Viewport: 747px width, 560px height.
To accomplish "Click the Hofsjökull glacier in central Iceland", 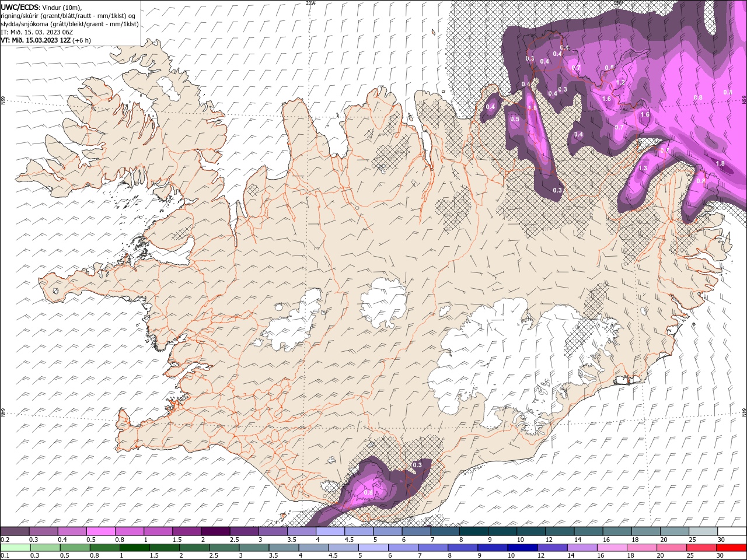I will coord(383,302).
